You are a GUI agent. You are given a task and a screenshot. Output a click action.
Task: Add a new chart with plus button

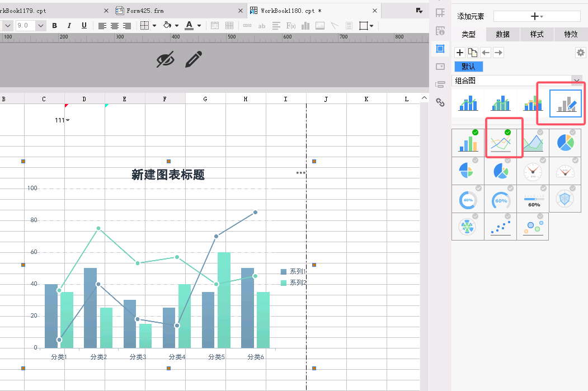click(x=460, y=53)
